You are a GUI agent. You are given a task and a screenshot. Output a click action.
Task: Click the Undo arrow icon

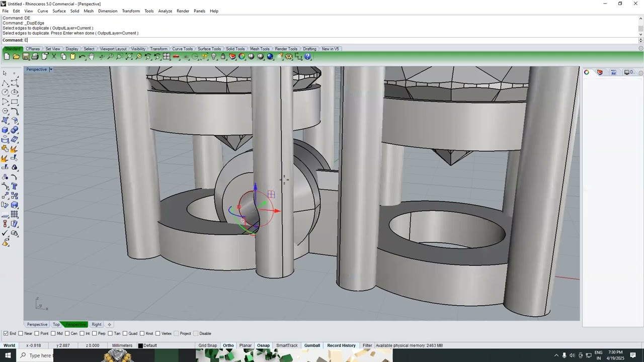click(82, 57)
